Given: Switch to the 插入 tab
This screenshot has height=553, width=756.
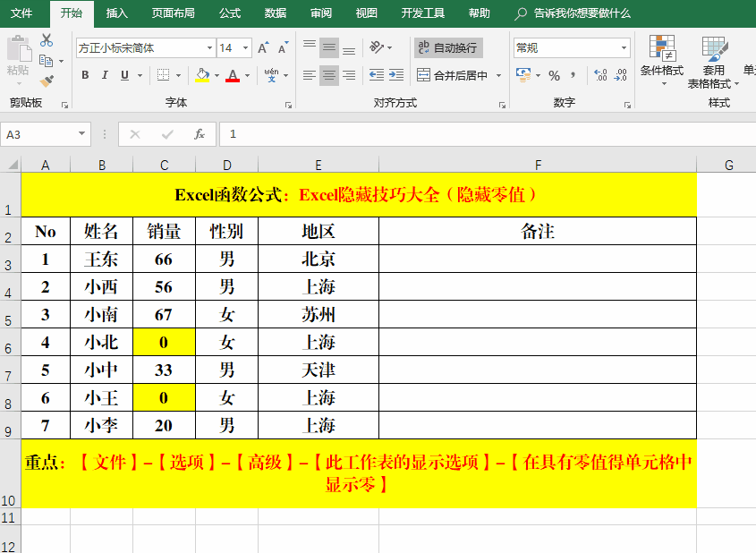Looking at the screenshot, I should click(116, 13).
